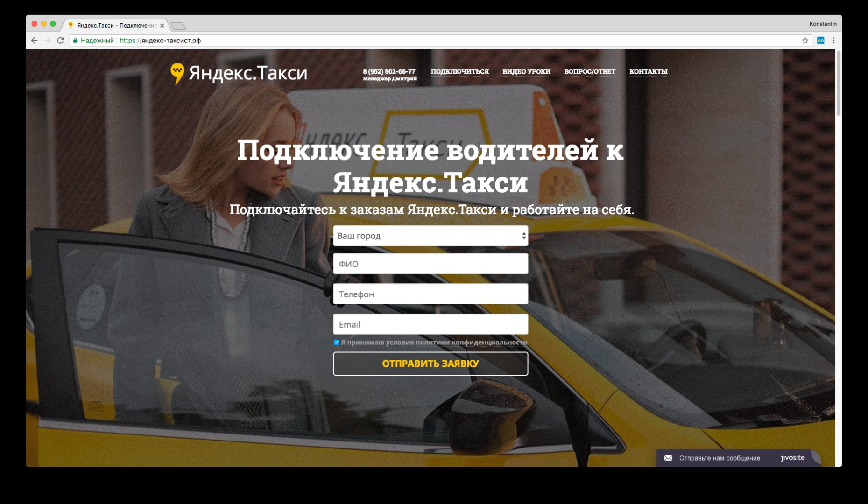Click the Яндекс.Такси logo
The width and height of the screenshot is (868, 504).
239,73
